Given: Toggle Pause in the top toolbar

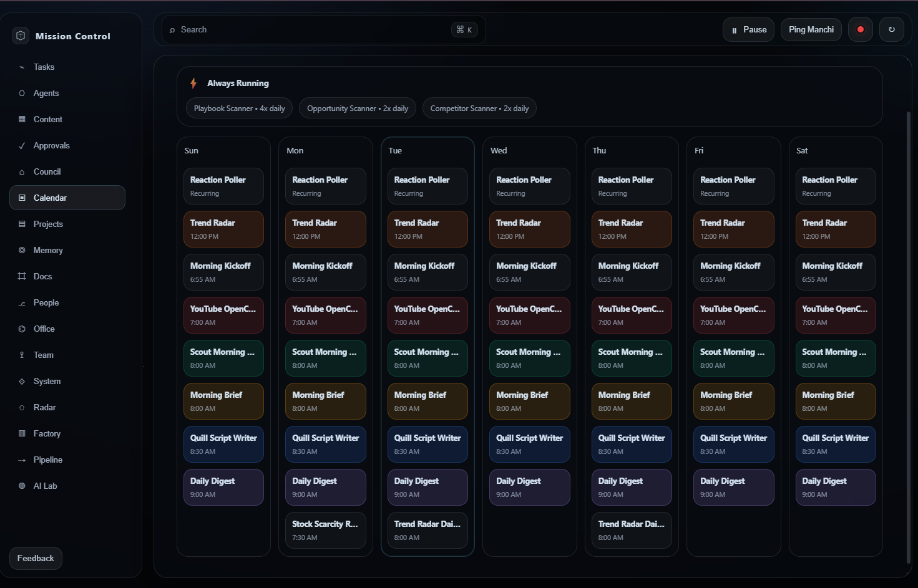Looking at the screenshot, I should (748, 29).
